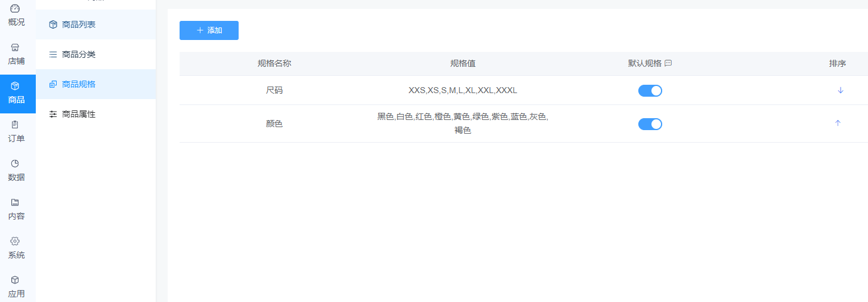Click the XXS,XS,S,M,L,XL,XXL,XXXL value cell
868x302 pixels.
(463, 91)
